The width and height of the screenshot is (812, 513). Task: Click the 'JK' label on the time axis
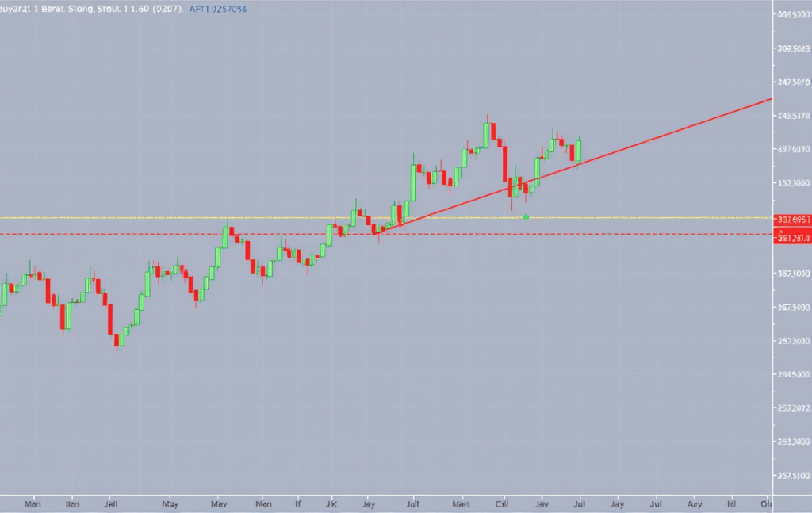(x=331, y=503)
